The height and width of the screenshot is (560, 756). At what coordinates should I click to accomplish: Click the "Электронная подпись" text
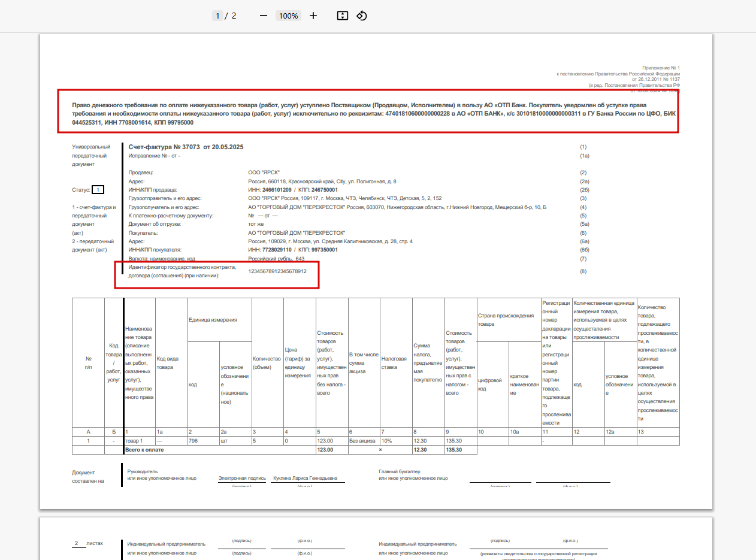pos(242,479)
